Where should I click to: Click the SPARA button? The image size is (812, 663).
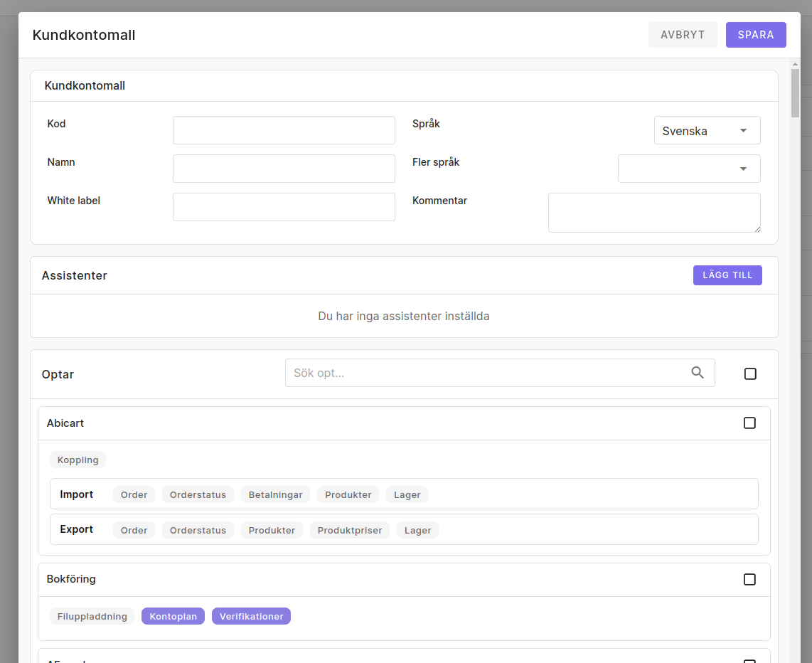pos(756,35)
